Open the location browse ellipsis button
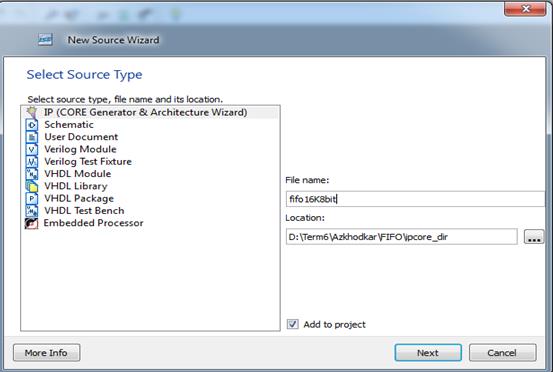The width and height of the screenshot is (553, 372). [534, 237]
